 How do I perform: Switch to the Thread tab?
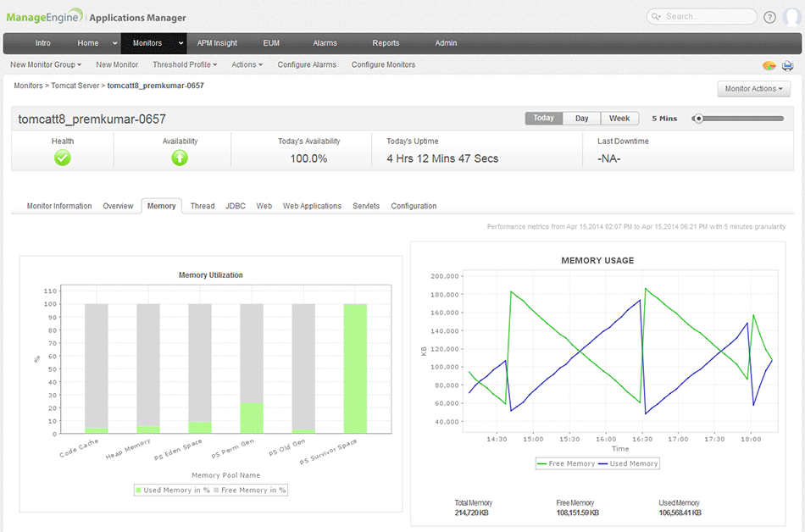pyautogui.click(x=203, y=206)
